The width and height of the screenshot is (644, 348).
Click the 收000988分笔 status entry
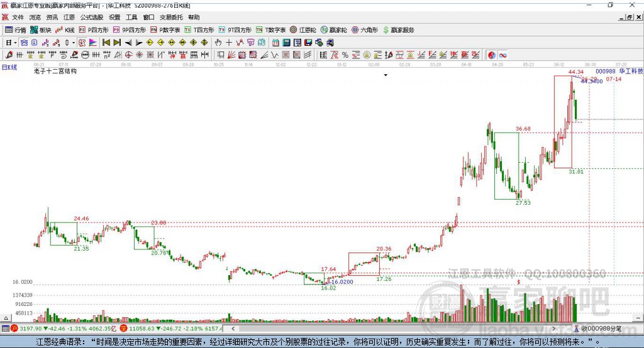pos(597,329)
